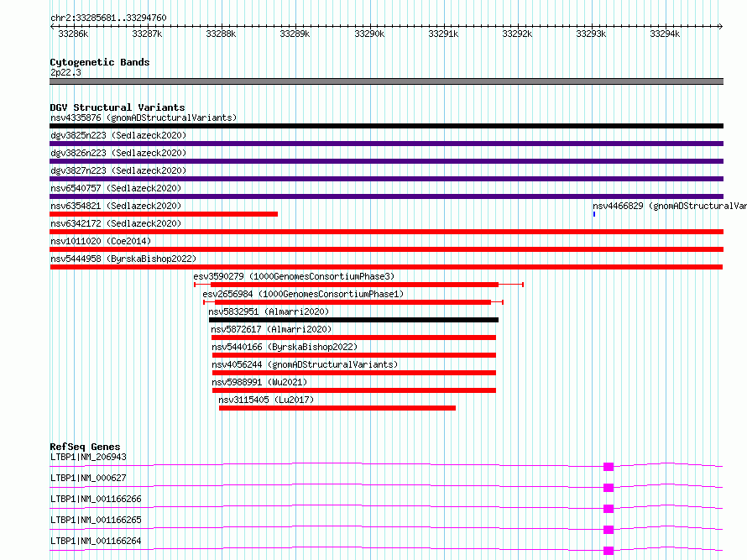Click the red bar of esv2656984
The height and width of the screenshot is (560, 747).
click(353, 302)
